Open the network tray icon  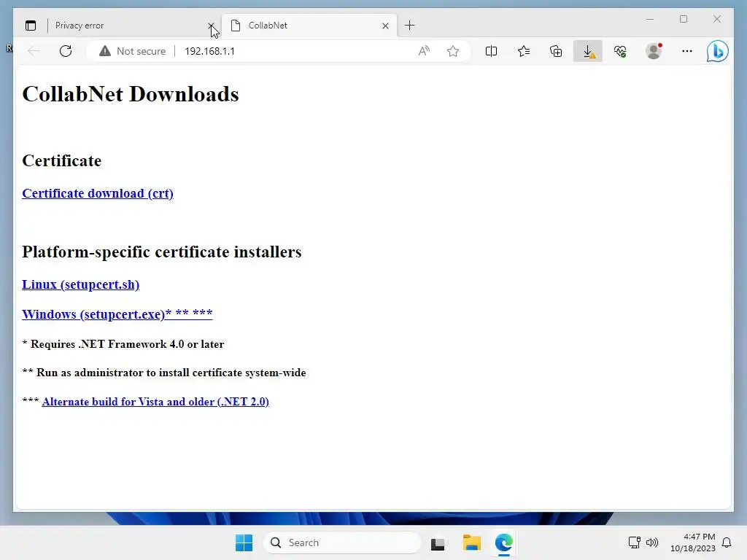(x=634, y=542)
